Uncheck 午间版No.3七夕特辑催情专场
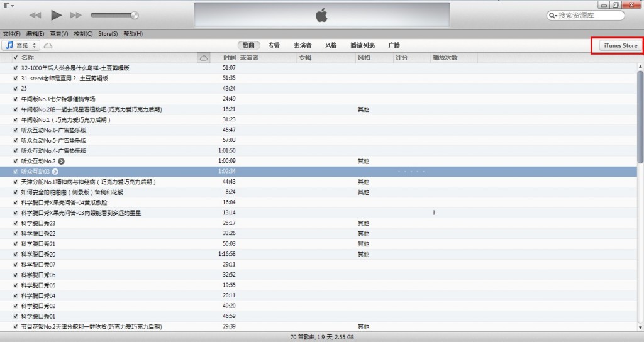The width and height of the screenshot is (644, 342). click(x=16, y=99)
